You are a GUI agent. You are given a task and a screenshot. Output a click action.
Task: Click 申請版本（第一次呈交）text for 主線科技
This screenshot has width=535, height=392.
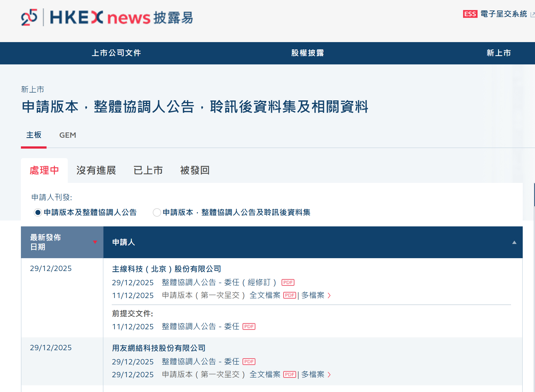(x=204, y=295)
